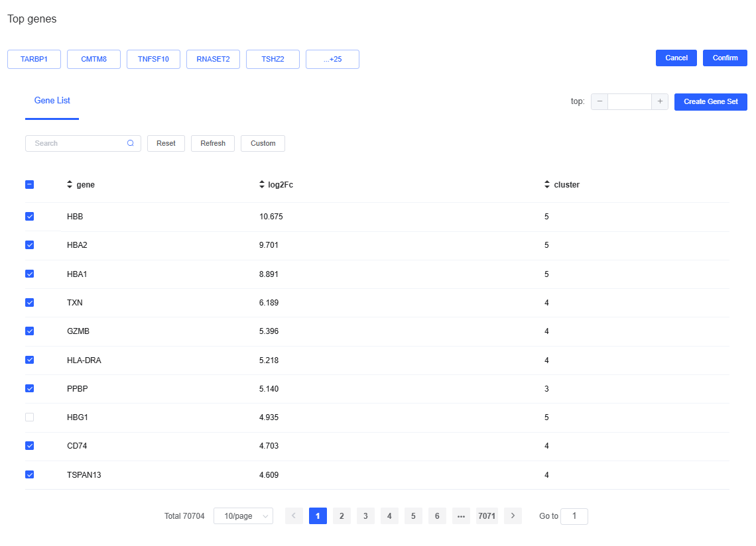Increase top value with plus button
The image size is (756, 546).
(x=660, y=101)
